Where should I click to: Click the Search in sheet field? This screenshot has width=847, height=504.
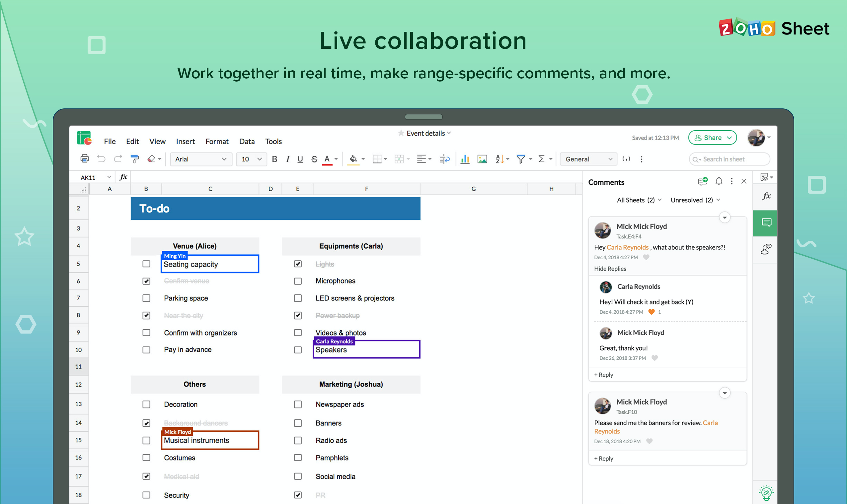730,159
